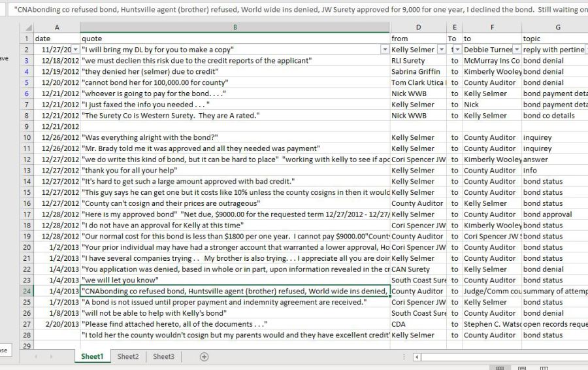Click horizontal scrollbar left arrow
Screen dimensions: 588x370
(x=416, y=357)
